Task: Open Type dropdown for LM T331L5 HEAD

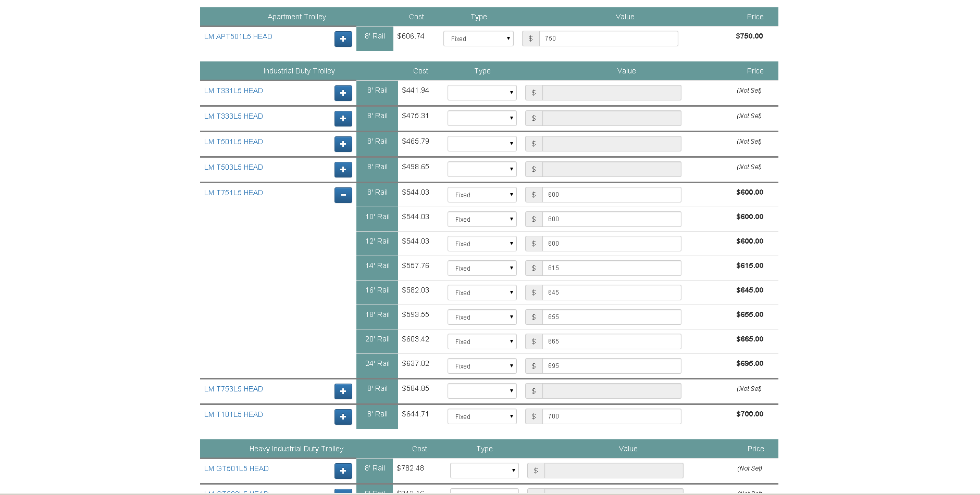Action: click(482, 93)
